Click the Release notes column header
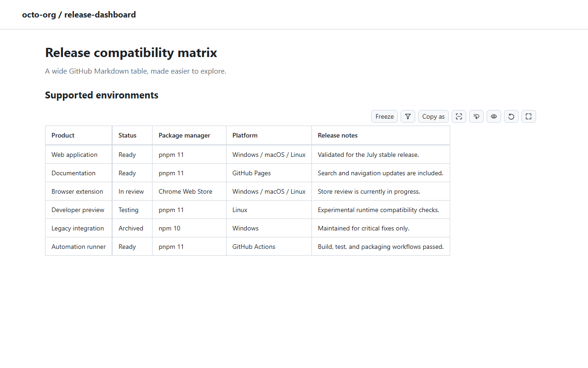 click(381, 135)
